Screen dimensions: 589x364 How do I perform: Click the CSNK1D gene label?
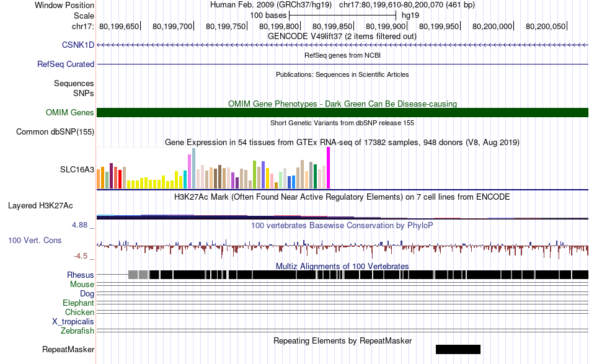pos(77,45)
